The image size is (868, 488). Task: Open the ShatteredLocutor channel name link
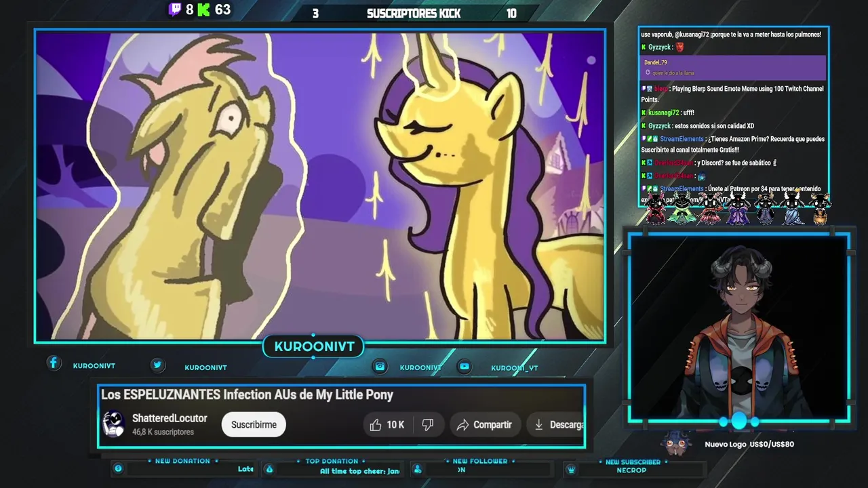[170, 418]
